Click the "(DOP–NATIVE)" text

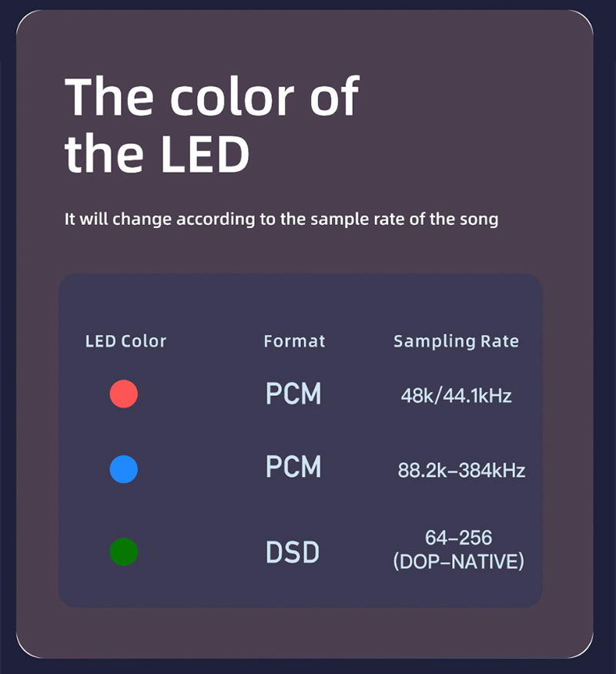(x=458, y=562)
